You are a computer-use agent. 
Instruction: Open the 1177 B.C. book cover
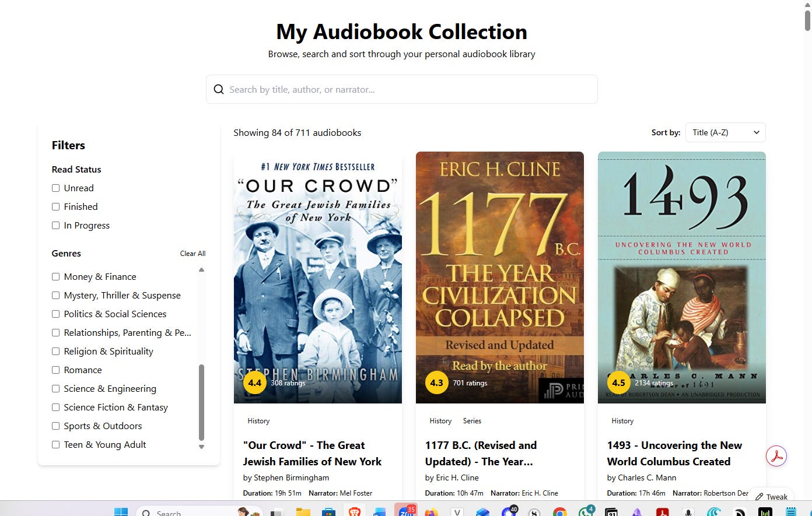[500, 278]
